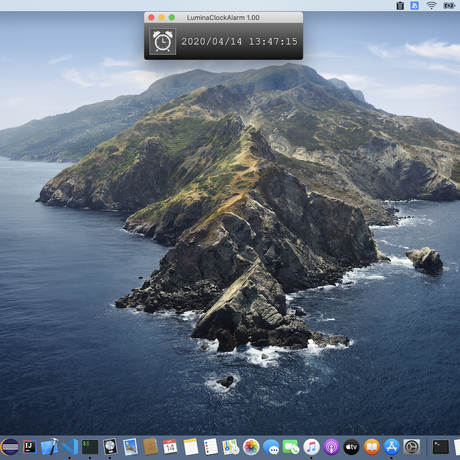The image size is (460, 460).
Task: Open Terminal at the dock's right side
Action: pos(440,447)
